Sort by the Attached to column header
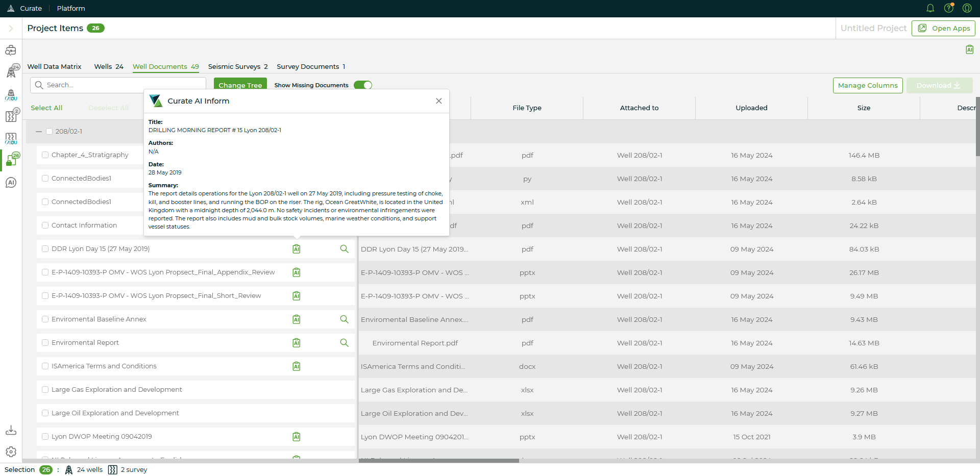 click(x=639, y=108)
